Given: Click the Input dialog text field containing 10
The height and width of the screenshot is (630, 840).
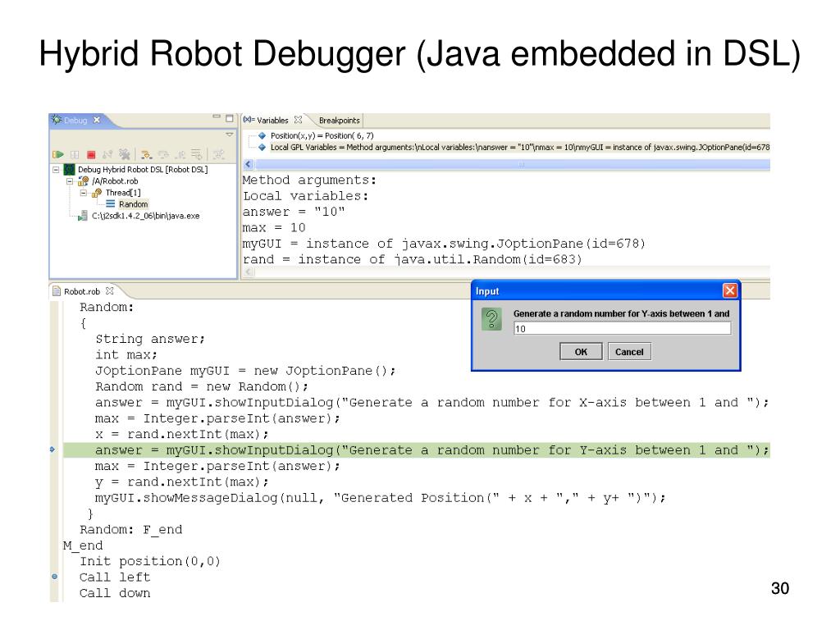Looking at the screenshot, I should coord(622,328).
